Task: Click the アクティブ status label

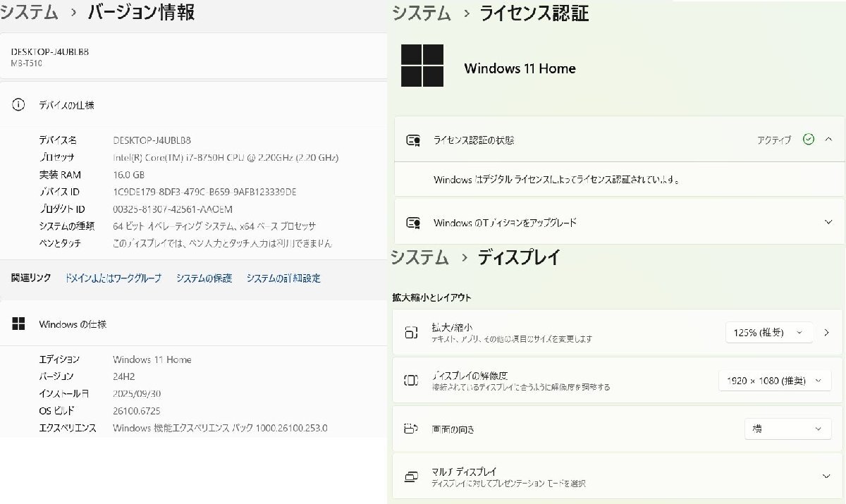Action: point(774,140)
